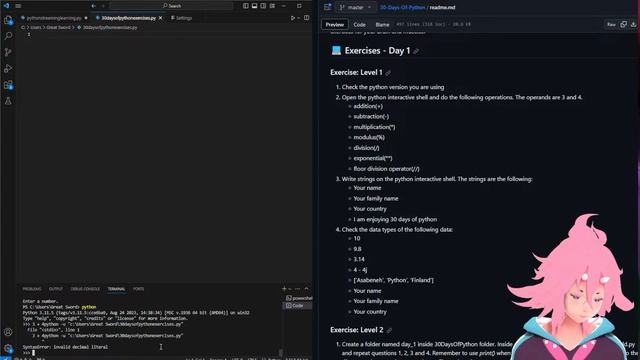Open the terminal panel more actions menu
640x360 pixels.
298,289
